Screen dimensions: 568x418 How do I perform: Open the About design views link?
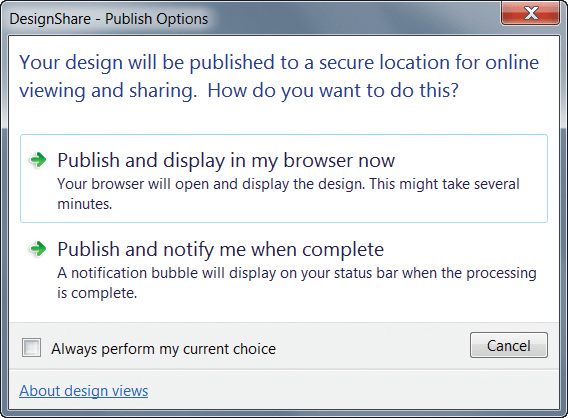point(84,391)
